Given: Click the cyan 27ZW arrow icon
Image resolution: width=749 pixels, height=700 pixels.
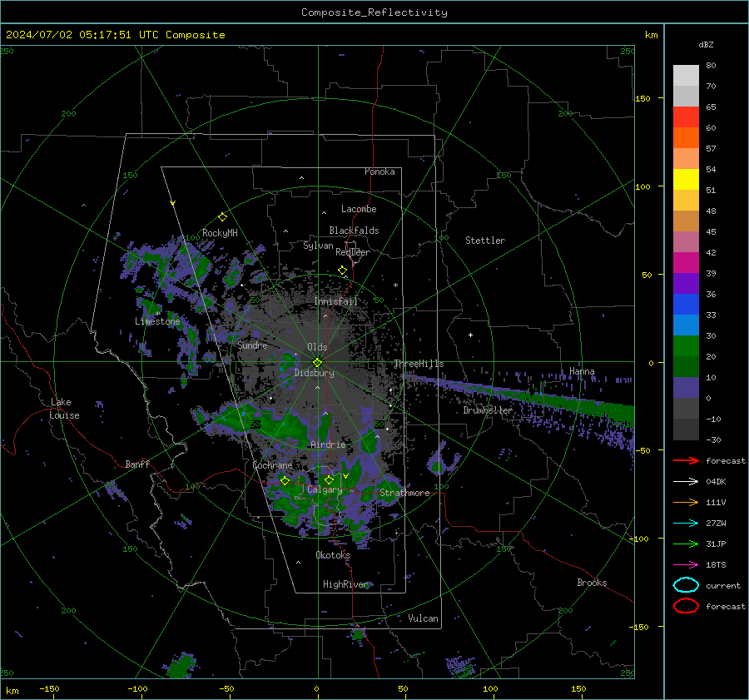Looking at the screenshot, I should pos(686,524).
